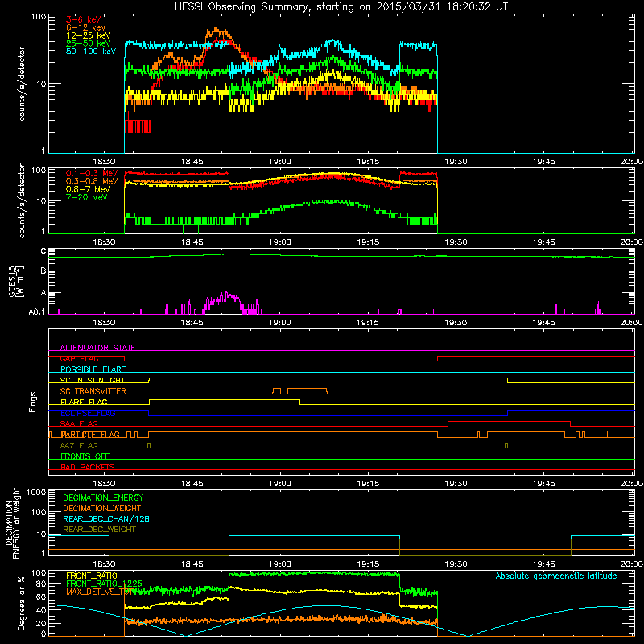Select the SC_TRANSMITTER flag label
The image size is (644, 644).
[x=93, y=391]
